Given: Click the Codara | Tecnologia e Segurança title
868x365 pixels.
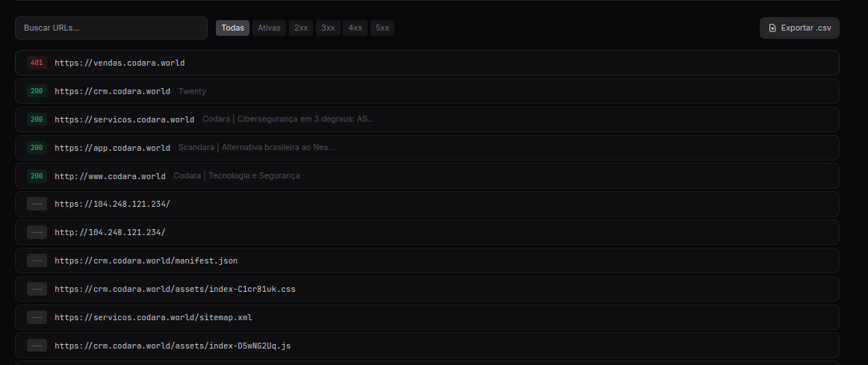Looking at the screenshot, I should pos(237,176).
